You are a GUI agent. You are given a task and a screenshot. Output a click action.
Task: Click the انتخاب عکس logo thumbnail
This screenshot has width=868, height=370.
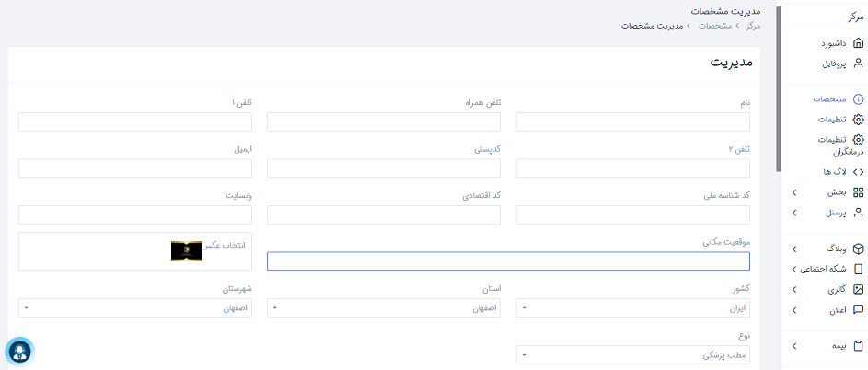pos(186,251)
